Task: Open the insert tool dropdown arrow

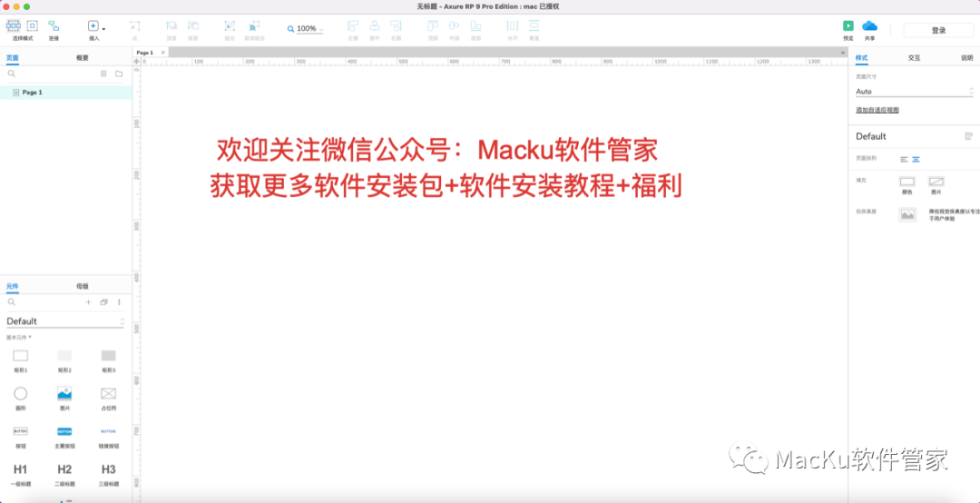Action: click(x=103, y=29)
